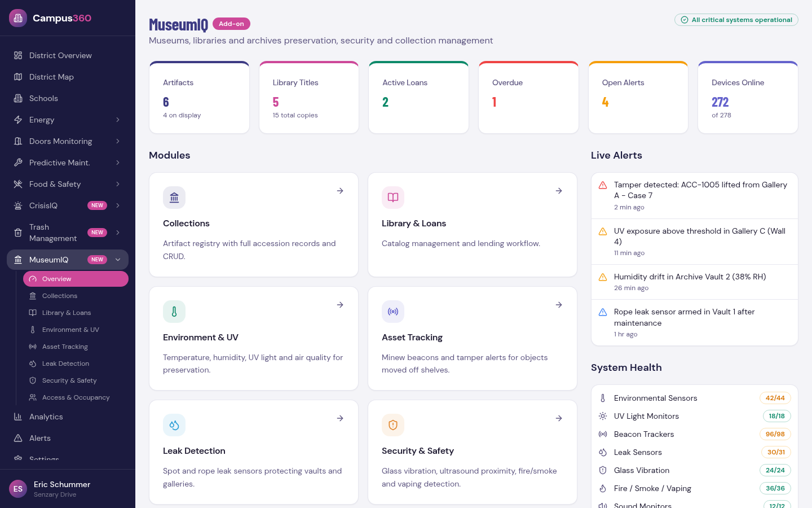Open Collections submenu item
Screen dimensions: 812x508
76,296
